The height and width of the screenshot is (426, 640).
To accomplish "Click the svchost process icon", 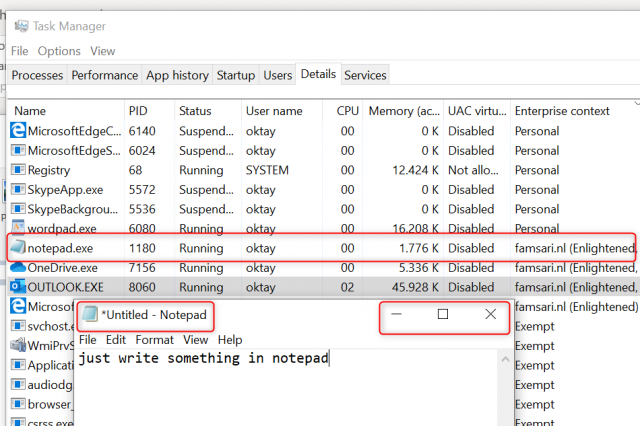I will (x=18, y=326).
